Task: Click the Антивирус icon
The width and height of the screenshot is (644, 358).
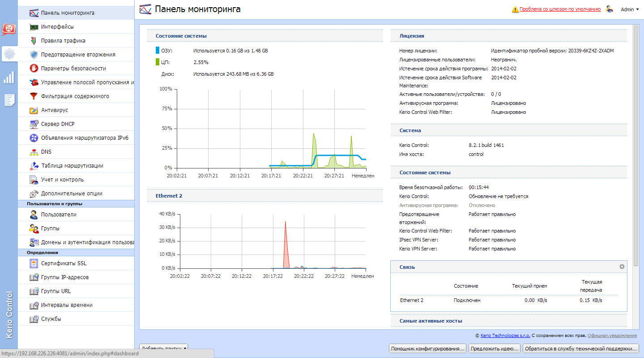Action: 34,110
